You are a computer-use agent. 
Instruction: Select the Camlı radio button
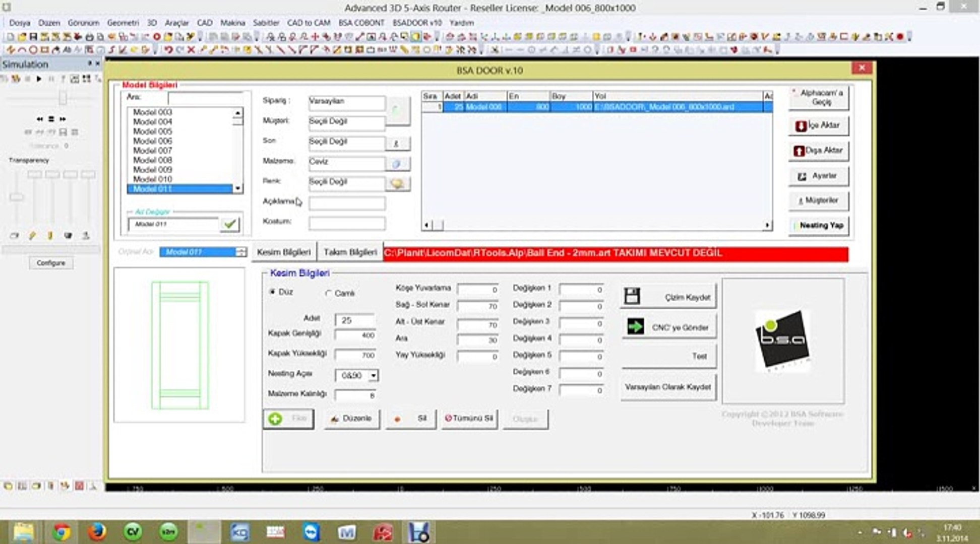pyautogui.click(x=328, y=293)
